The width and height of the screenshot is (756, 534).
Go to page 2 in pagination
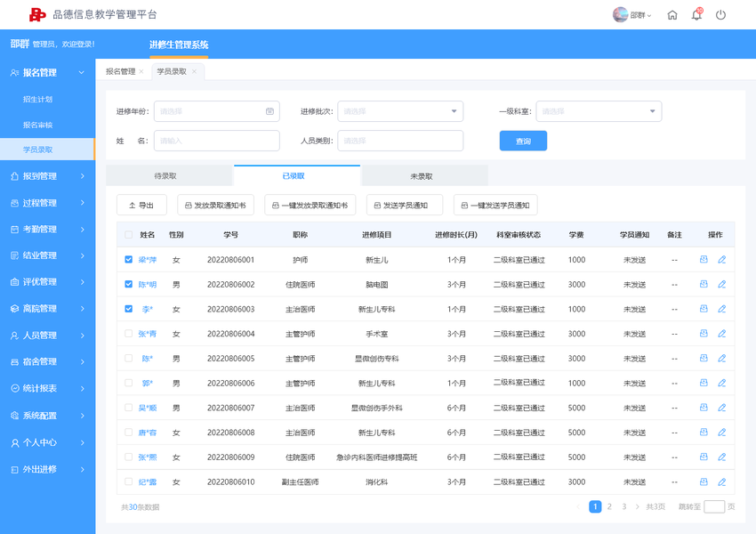[609, 506]
